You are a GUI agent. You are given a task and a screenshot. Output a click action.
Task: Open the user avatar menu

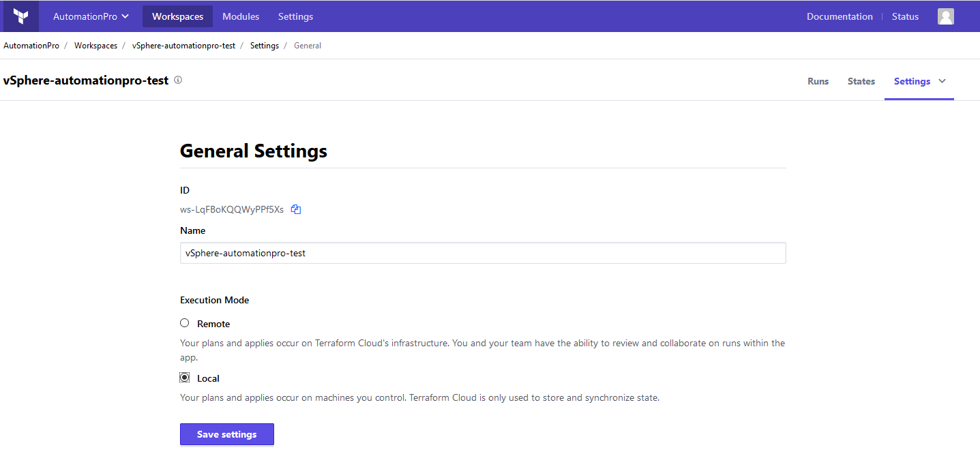tap(945, 16)
